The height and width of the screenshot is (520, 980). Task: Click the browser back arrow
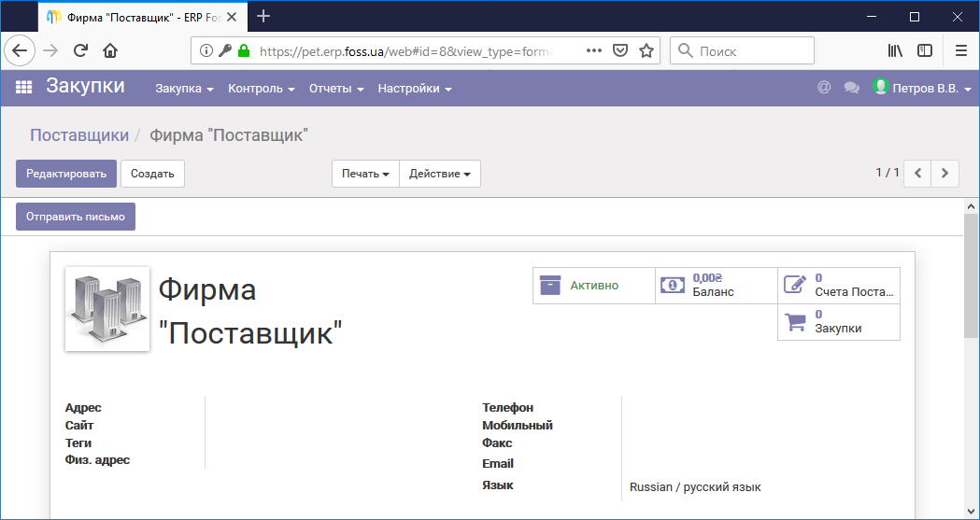pyautogui.click(x=20, y=51)
